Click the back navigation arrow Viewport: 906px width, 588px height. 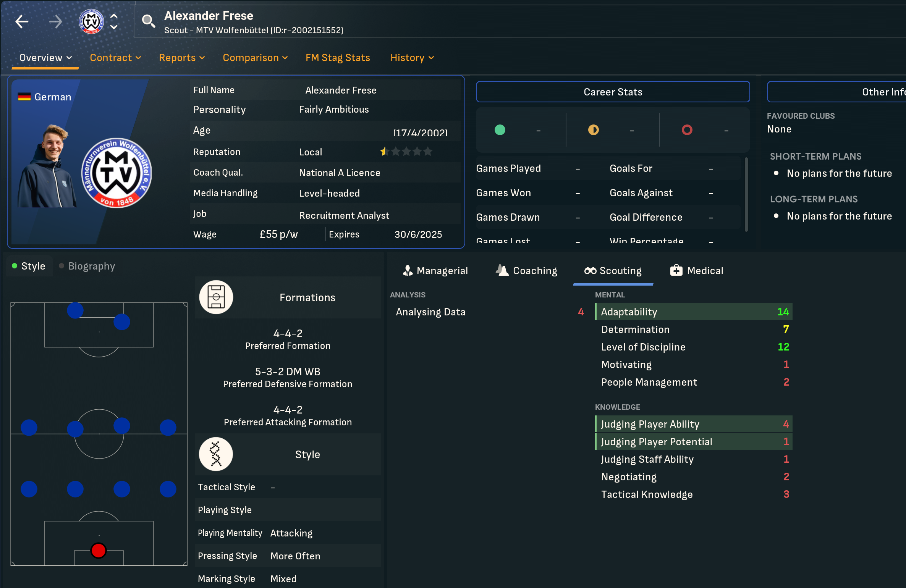22,21
